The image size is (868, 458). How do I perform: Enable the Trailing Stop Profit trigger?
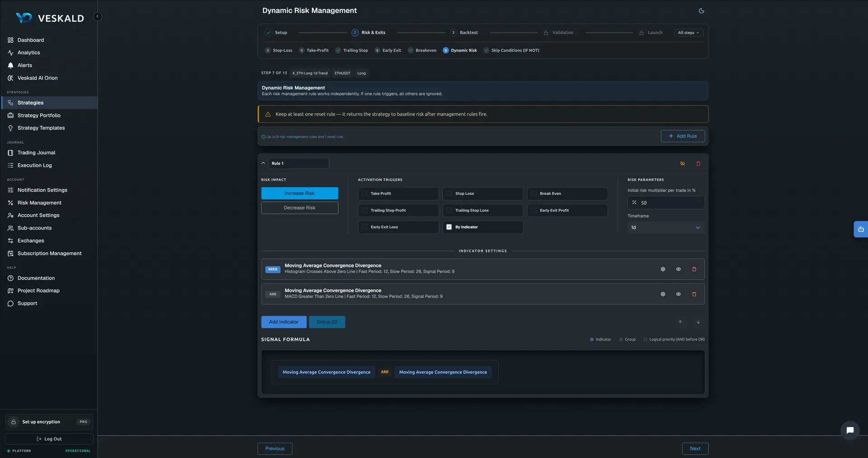click(398, 210)
